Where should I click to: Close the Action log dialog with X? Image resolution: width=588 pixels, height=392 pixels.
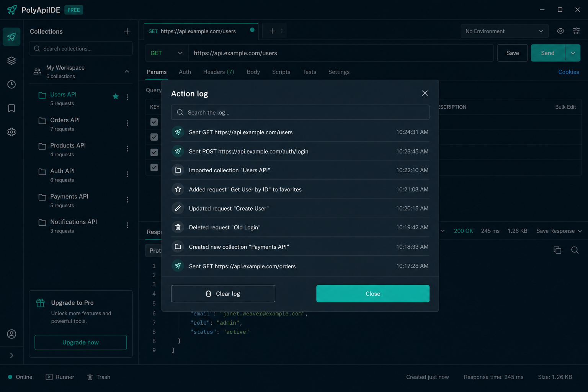point(425,93)
